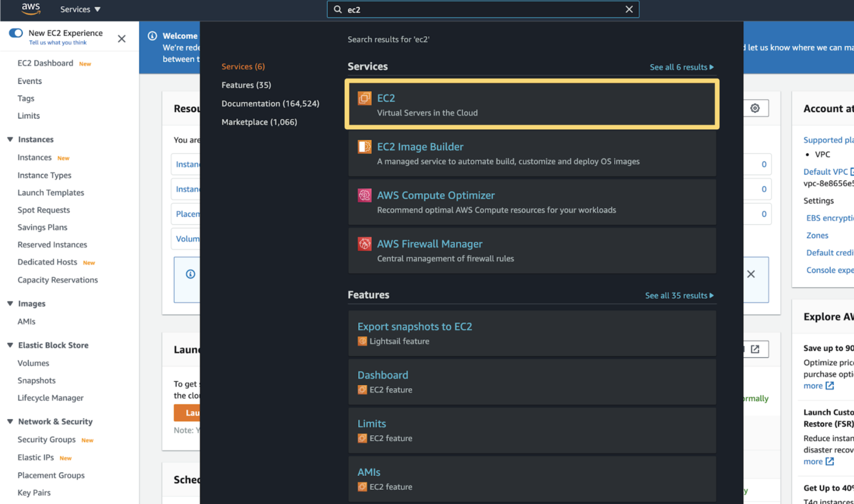
Task: Open the Dashboard EC2 feature result
Action: [x=532, y=382]
